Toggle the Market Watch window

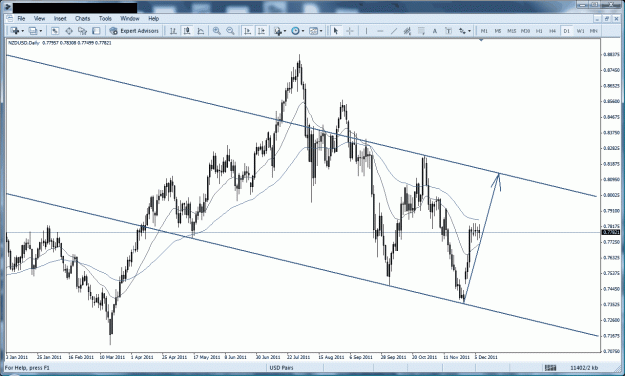pos(55,31)
